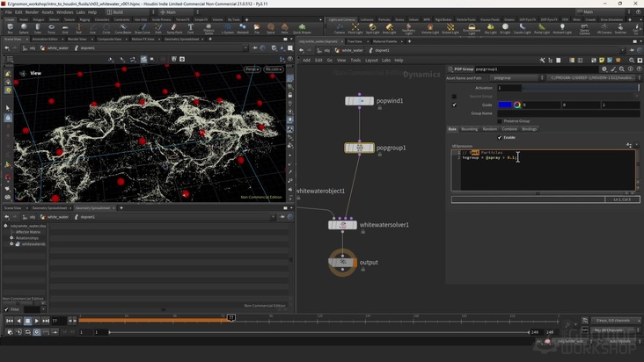Enable the Preserve Group checkbox
Image resolution: width=644 pixels, height=362 pixels.
coord(500,120)
